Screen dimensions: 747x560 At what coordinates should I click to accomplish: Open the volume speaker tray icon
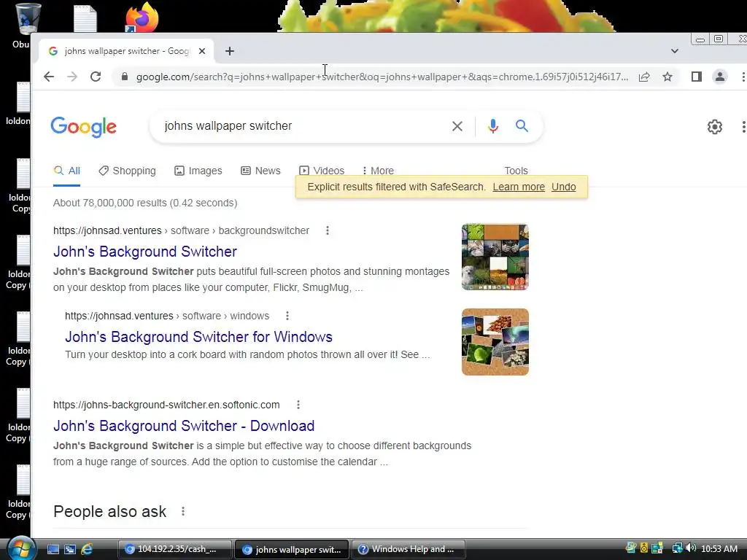[x=691, y=548]
